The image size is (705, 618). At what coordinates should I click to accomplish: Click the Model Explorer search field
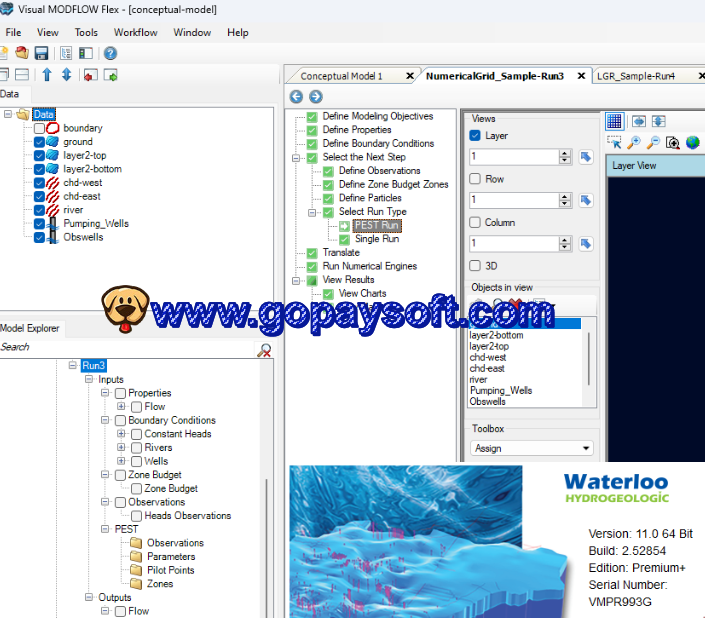[127, 347]
